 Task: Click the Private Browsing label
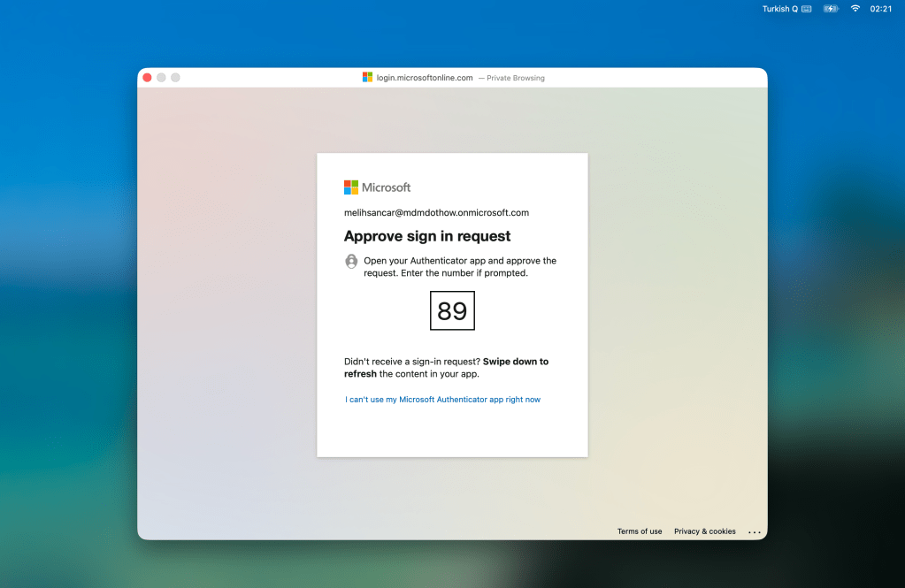tap(515, 78)
